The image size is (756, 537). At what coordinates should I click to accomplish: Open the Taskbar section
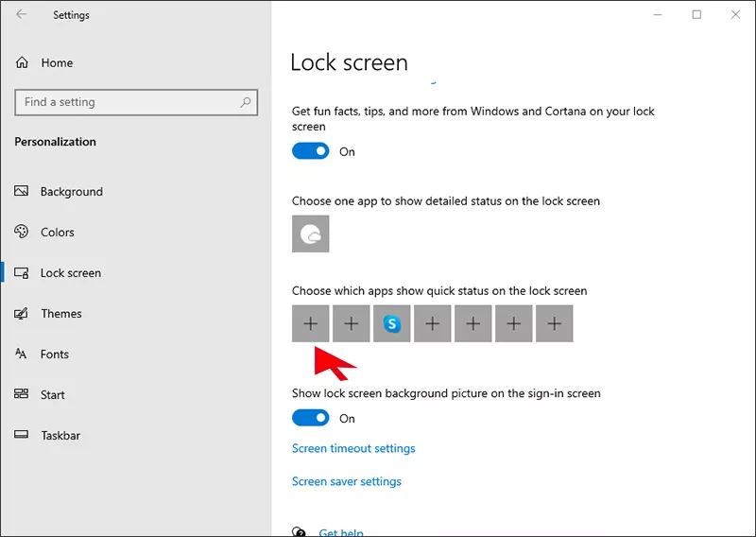[47, 435]
